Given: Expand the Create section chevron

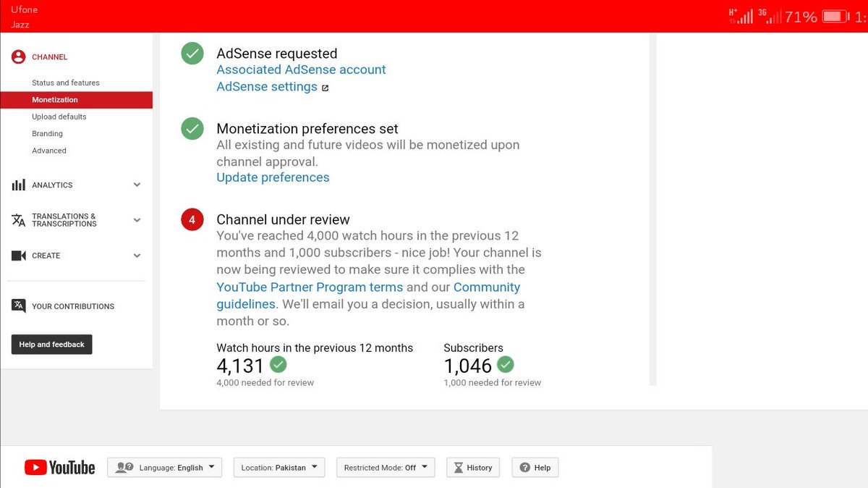Looking at the screenshot, I should click(137, 256).
